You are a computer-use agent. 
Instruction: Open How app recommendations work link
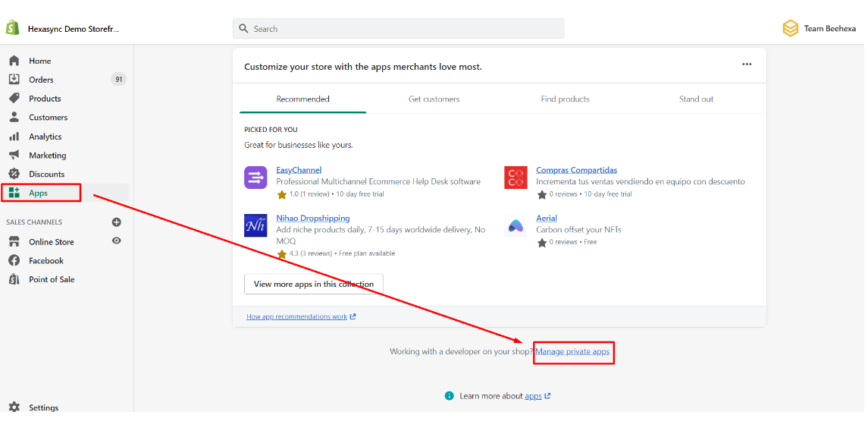coord(296,317)
